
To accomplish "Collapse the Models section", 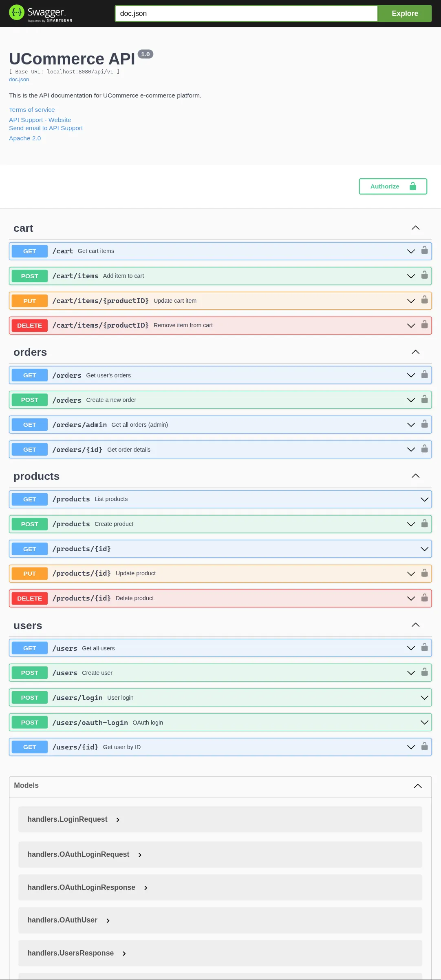I will pos(418,786).
